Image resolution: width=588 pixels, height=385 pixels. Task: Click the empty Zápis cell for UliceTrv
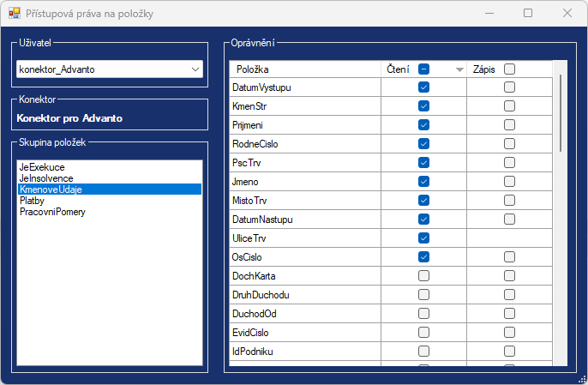[509, 238]
